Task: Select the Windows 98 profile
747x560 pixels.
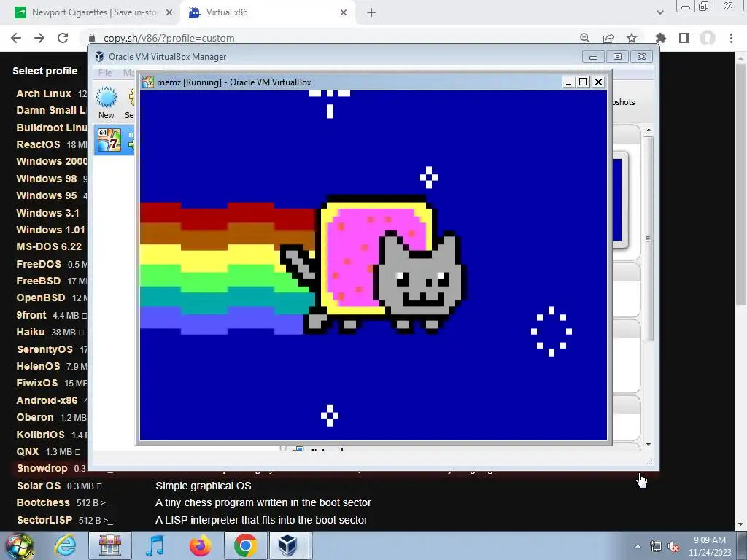Action: [46, 179]
